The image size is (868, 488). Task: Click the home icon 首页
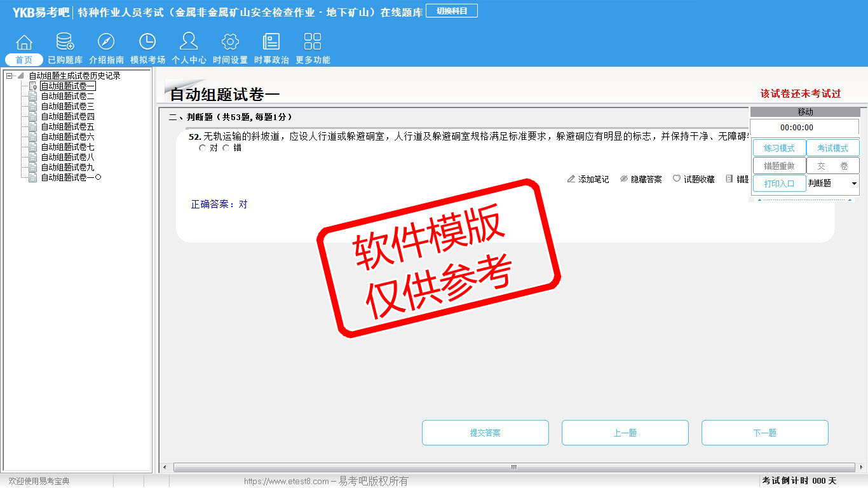[x=24, y=43]
